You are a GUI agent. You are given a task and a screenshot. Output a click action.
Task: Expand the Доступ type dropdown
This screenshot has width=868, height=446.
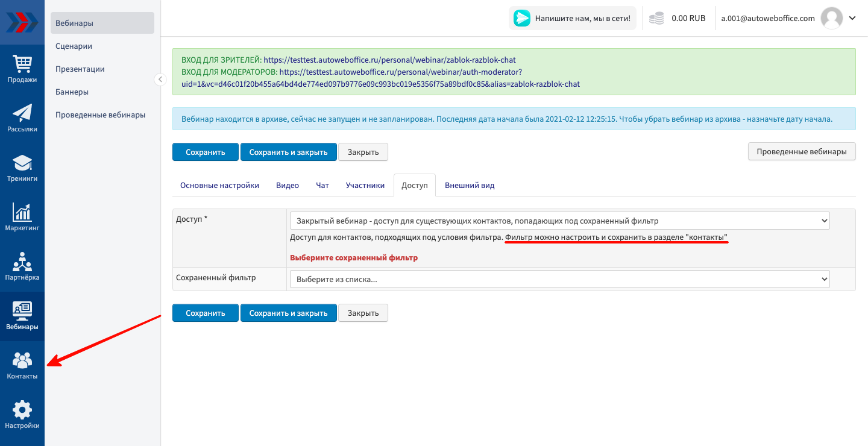559,221
